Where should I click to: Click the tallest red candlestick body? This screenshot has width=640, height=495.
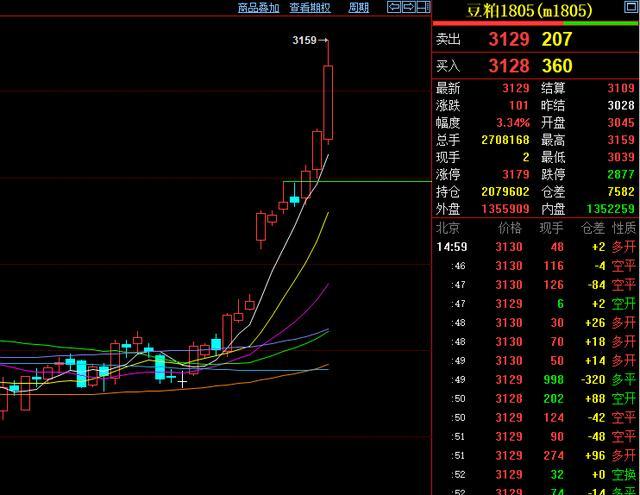tap(327, 102)
